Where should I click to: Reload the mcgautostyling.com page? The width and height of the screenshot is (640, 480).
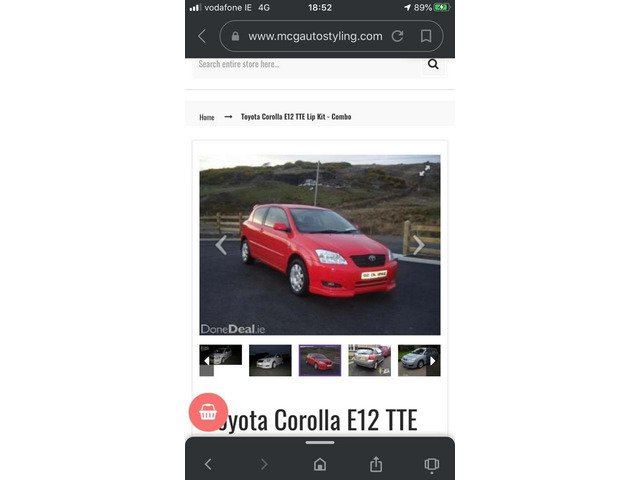coord(397,36)
